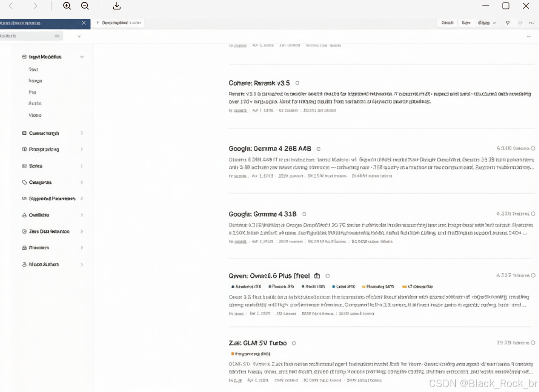Viewport: 539px width, 392px height.
Task: Expand the Categories filter chevron
Action: pos(82,183)
